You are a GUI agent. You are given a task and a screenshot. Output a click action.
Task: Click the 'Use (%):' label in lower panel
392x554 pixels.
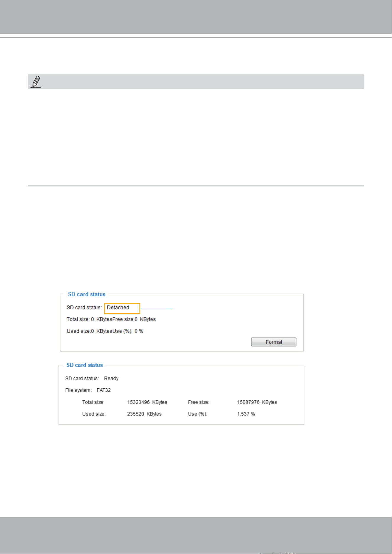[x=197, y=414]
